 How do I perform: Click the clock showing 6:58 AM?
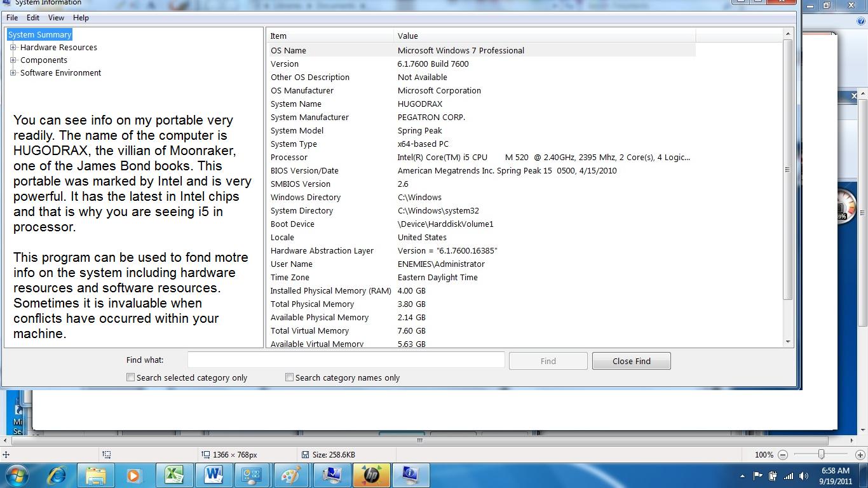[x=835, y=471]
